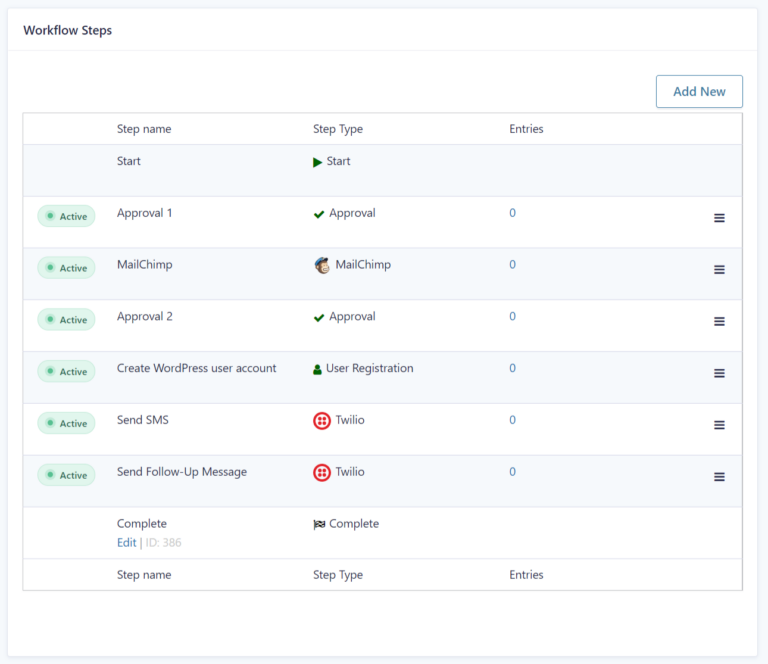Toggle Active status for Send Follow-Up Message
The image size is (768, 664).
66,475
